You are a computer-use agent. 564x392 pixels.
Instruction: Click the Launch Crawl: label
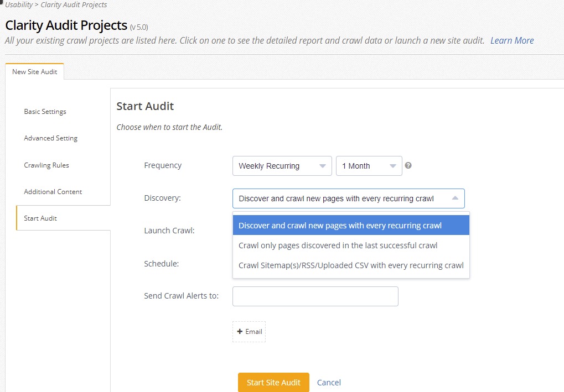[169, 231]
